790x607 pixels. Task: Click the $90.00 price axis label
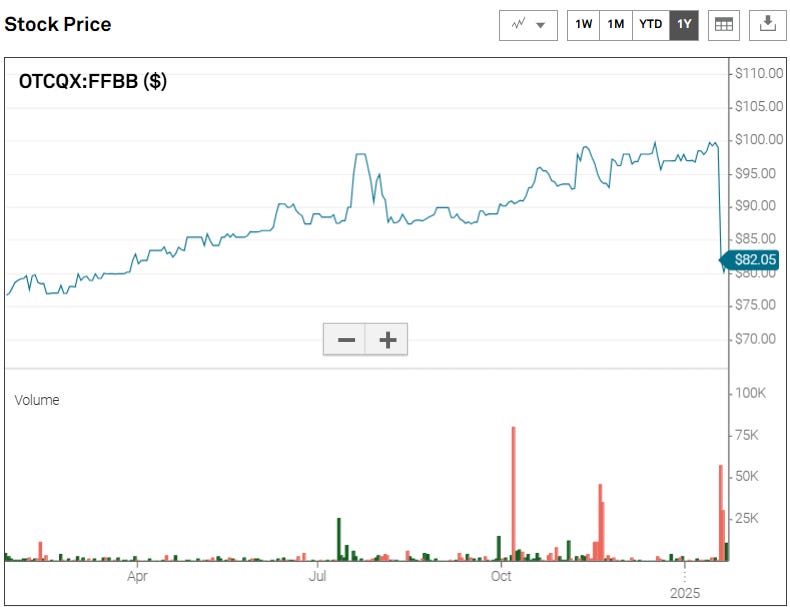755,206
